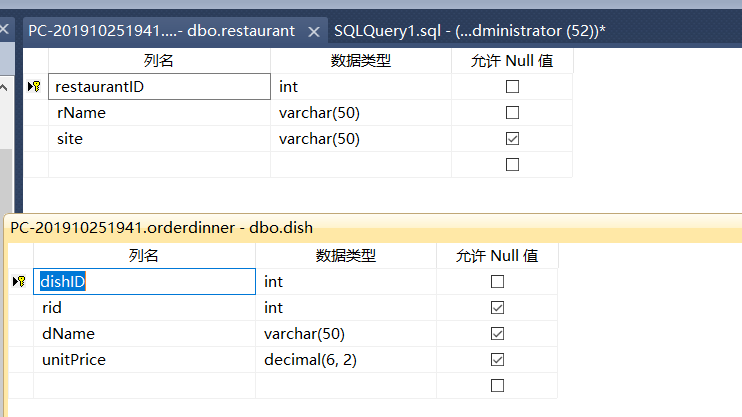Click the 列名 header in restaurant table
The height and width of the screenshot is (417, 742).
click(x=159, y=61)
